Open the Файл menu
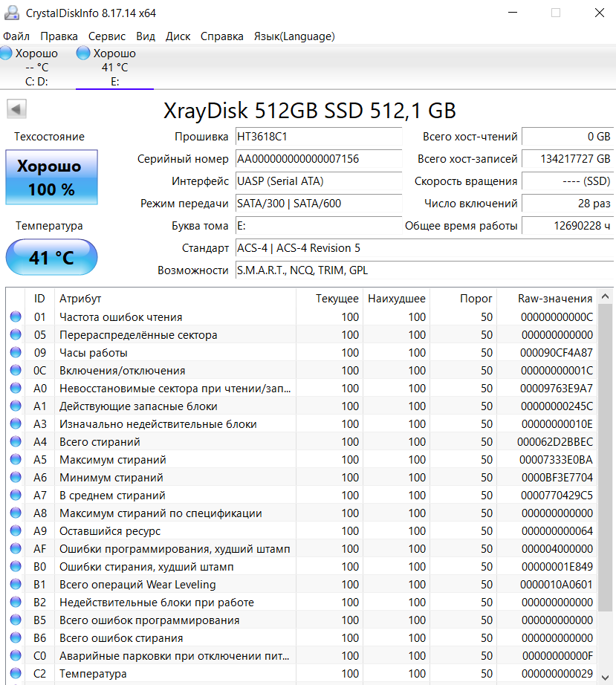 [16, 36]
